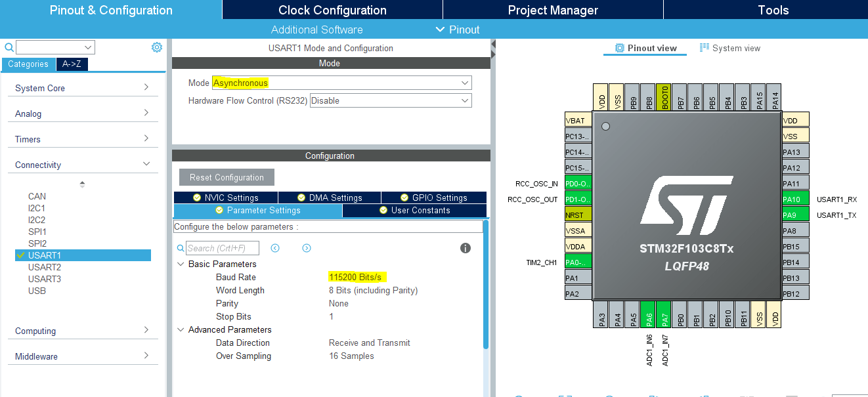
Task: Click the Pinout view chip icon
Action: tap(619, 48)
